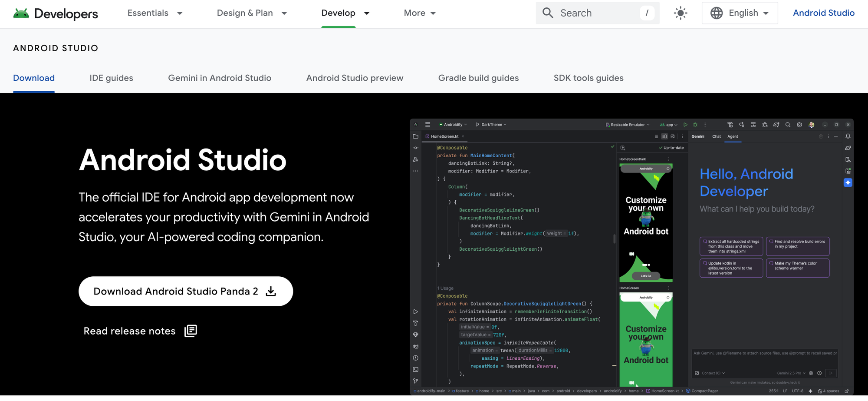This screenshot has height=401, width=868.
Task: Click the user avatar in the IDE toolbar
Action: (812, 125)
